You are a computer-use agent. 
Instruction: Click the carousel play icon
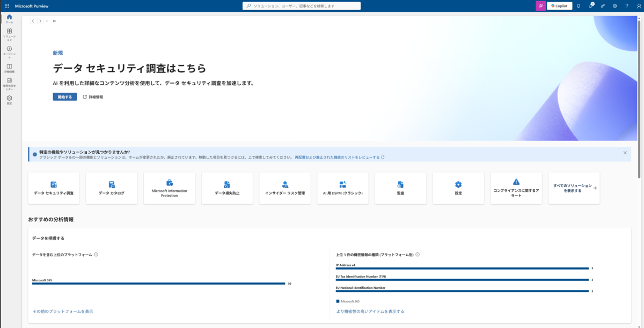pos(47,21)
